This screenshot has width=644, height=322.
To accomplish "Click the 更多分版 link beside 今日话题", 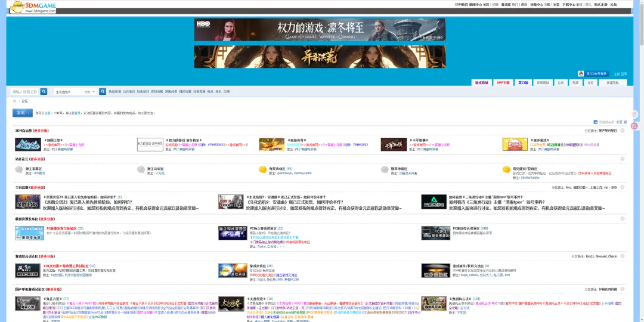I will click(x=36, y=187).
